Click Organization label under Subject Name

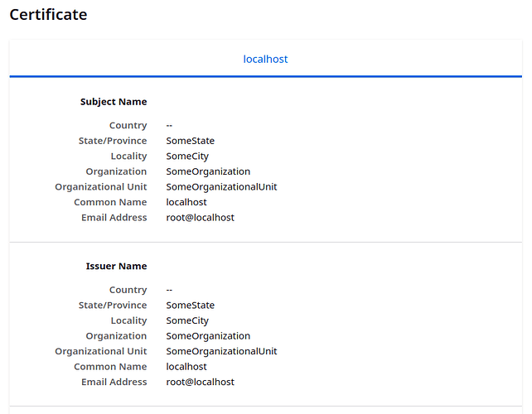116,171
